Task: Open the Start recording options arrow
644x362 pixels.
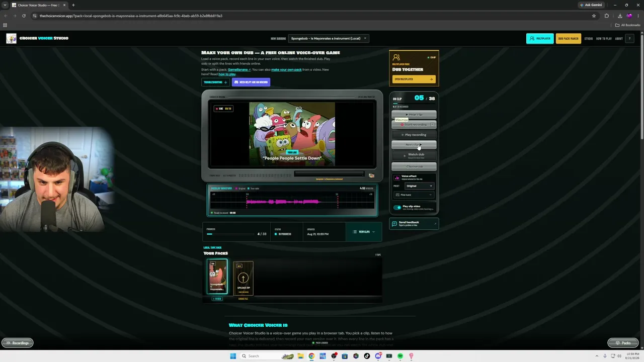Action: point(432,125)
